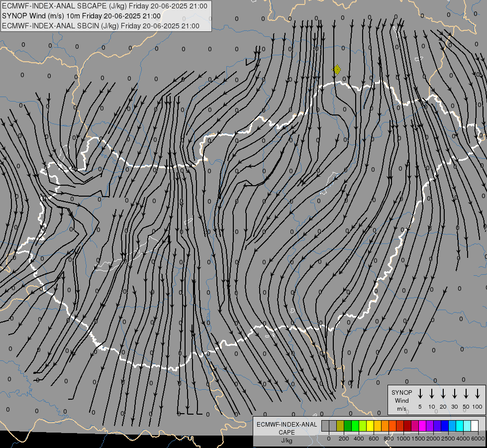Click the olive-yellow CAPE marker on the map
Screen dimensions: 487x448
pos(337,70)
